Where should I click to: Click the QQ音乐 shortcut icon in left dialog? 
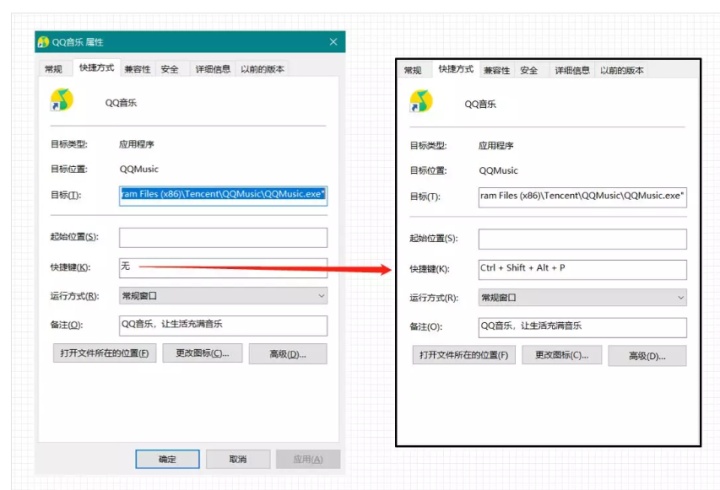tap(62, 100)
